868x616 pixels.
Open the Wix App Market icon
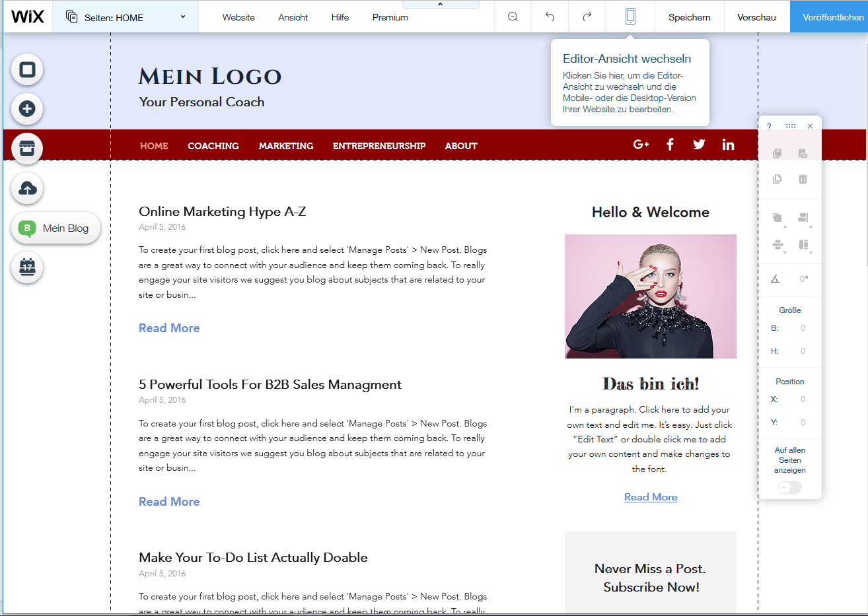27,149
